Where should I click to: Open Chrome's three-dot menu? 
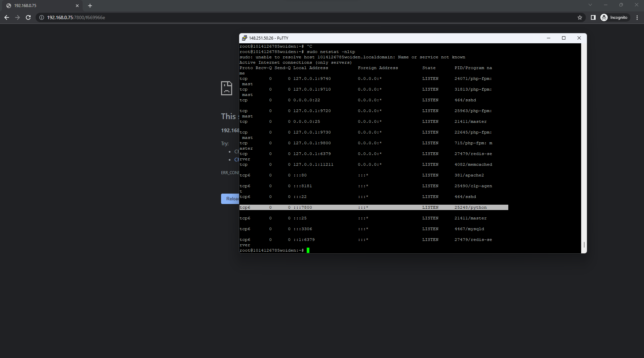[x=637, y=17]
